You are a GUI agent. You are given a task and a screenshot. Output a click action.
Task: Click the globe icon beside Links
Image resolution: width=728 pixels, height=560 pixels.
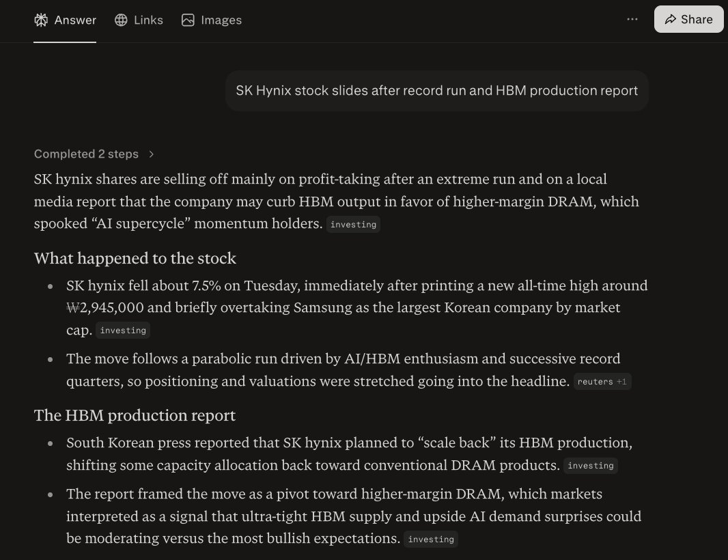(121, 20)
